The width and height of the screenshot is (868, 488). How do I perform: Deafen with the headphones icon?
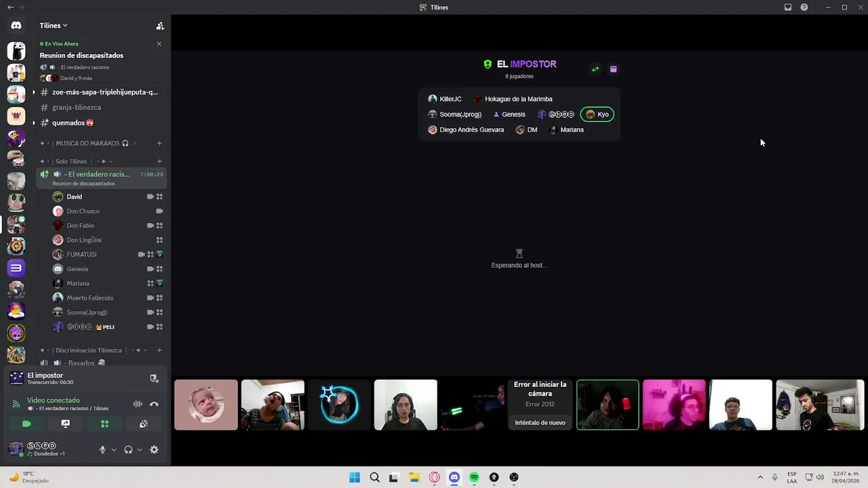tap(128, 449)
